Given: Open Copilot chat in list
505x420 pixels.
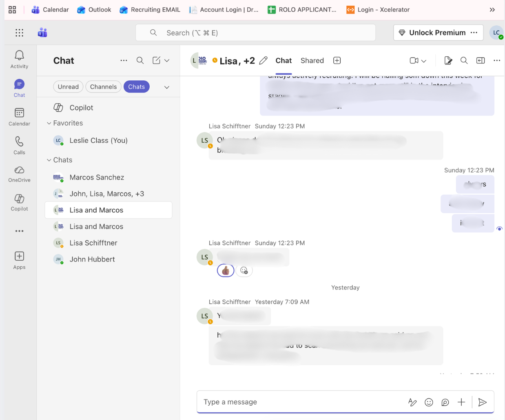Looking at the screenshot, I should click(109, 108).
